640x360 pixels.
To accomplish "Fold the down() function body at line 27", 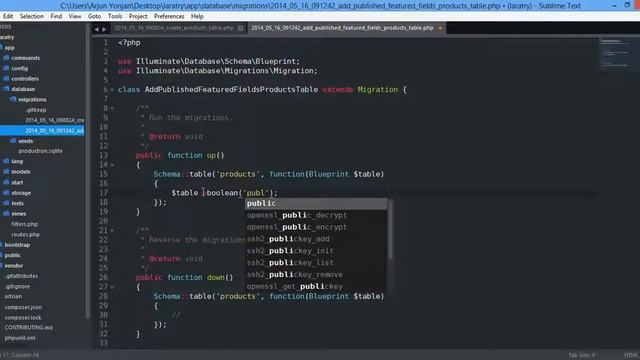I will 112,287.
